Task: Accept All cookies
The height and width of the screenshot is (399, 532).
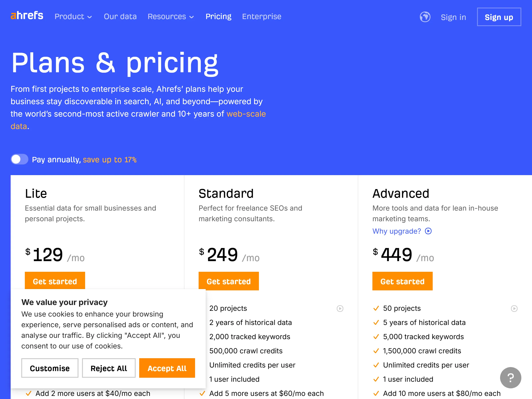Action: coord(167,368)
